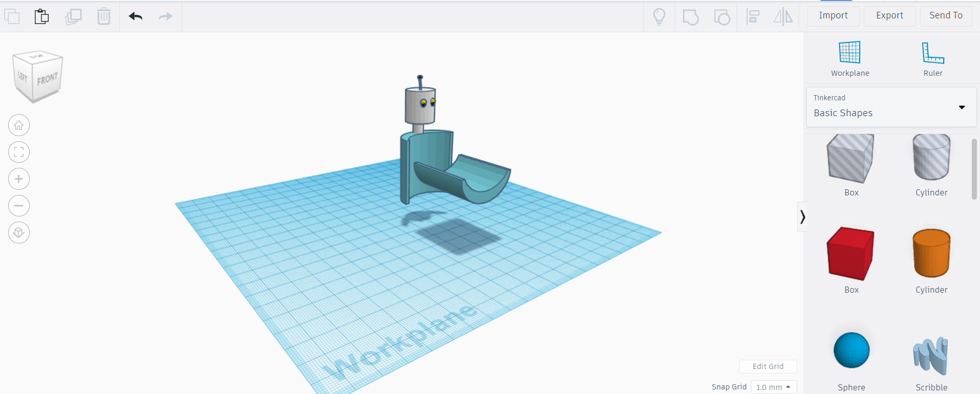Open the Align tool
980x394 pixels.
[753, 16]
